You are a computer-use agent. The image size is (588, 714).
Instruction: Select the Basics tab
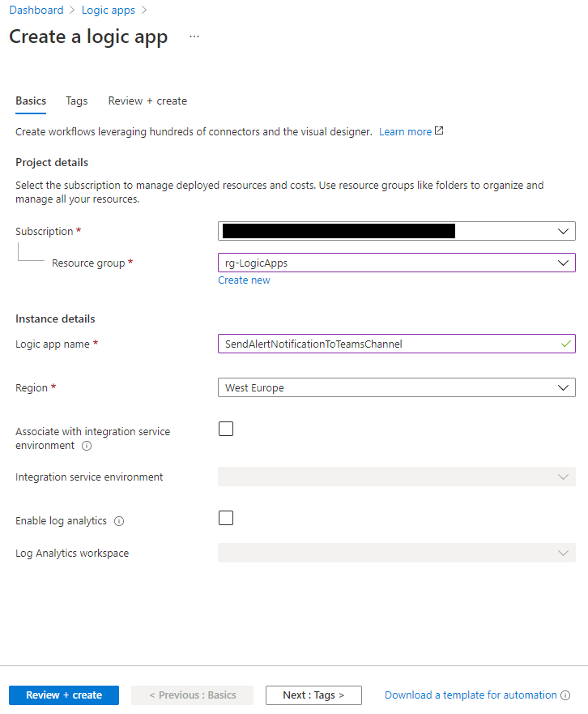(x=31, y=101)
